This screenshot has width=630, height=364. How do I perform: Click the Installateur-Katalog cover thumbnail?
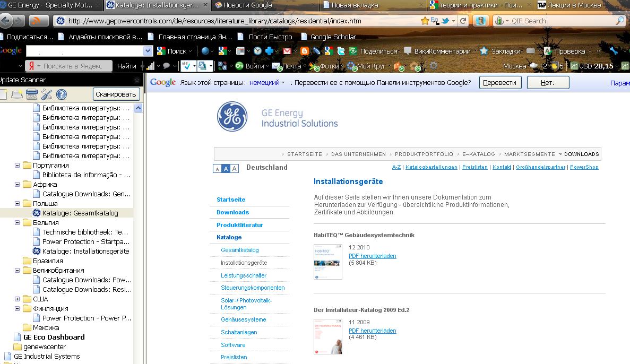point(328,337)
